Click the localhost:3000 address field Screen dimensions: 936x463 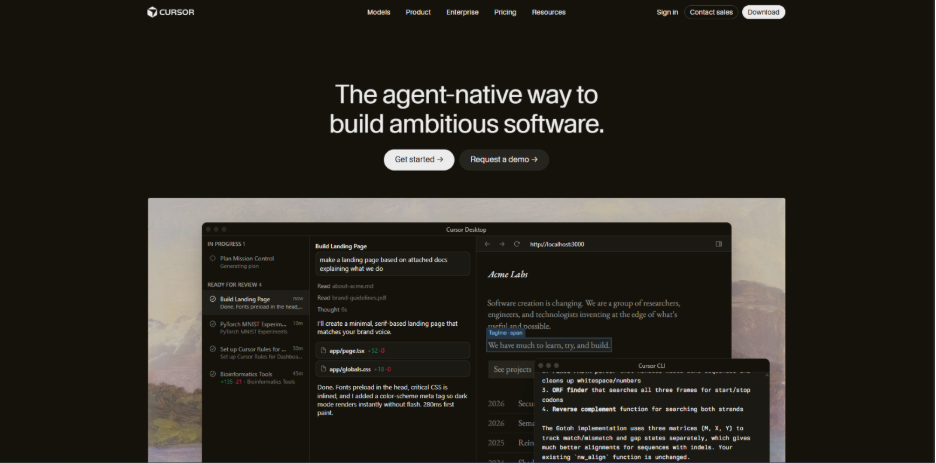point(557,244)
